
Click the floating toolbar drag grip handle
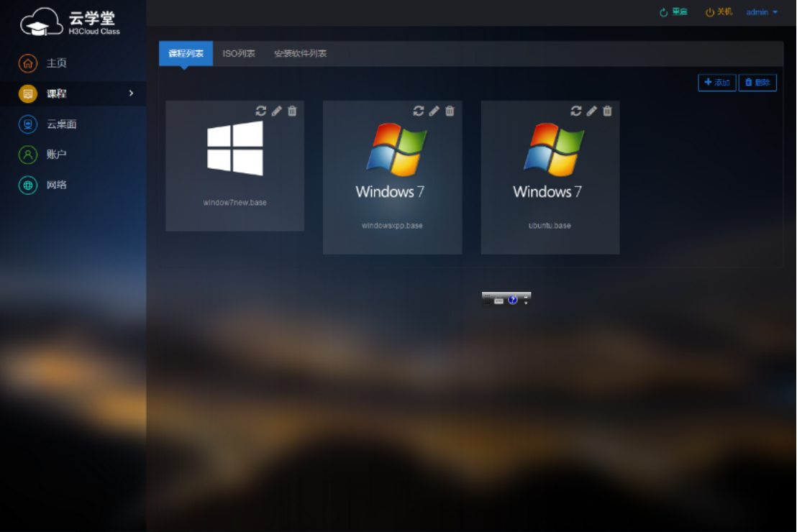[x=487, y=300]
